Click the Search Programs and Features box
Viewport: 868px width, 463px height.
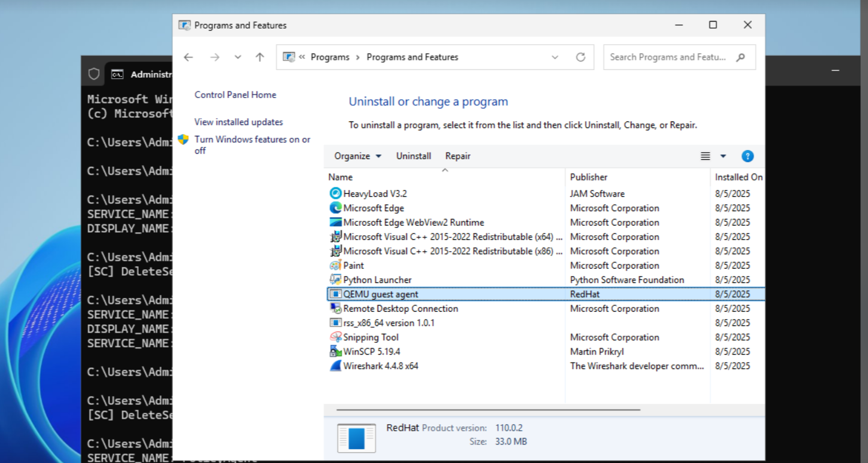pos(667,57)
